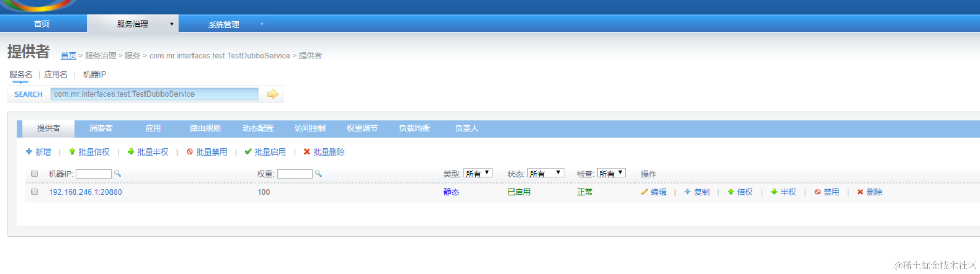The width and height of the screenshot is (980, 274).
Task: Click the prohibit icon for 禁用 in the row
Action: [817, 192]
